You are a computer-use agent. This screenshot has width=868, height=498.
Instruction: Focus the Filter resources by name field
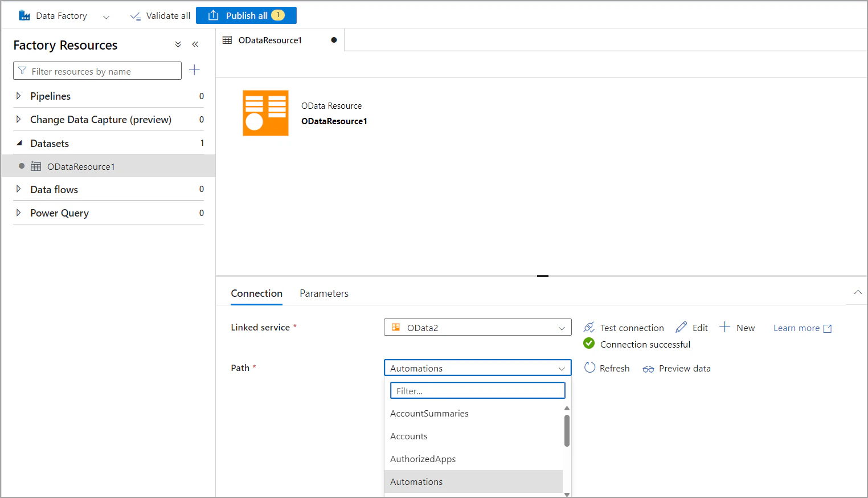click(97, 71)
